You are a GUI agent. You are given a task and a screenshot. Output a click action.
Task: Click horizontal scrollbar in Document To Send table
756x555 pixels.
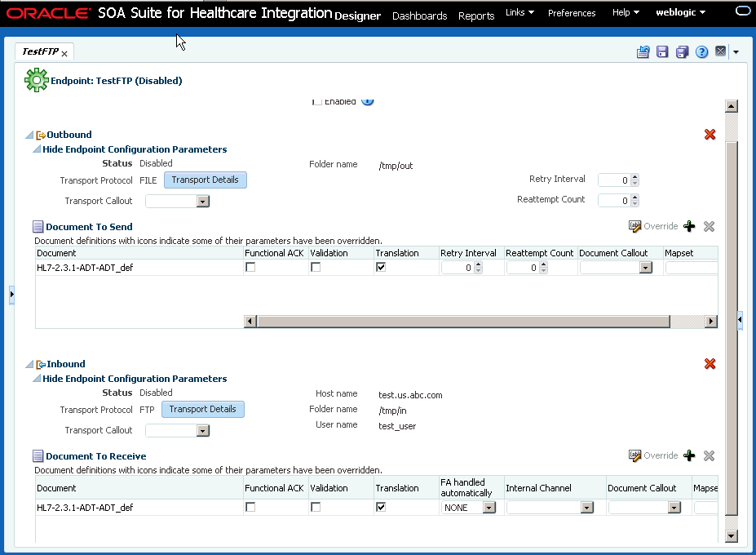463,322
